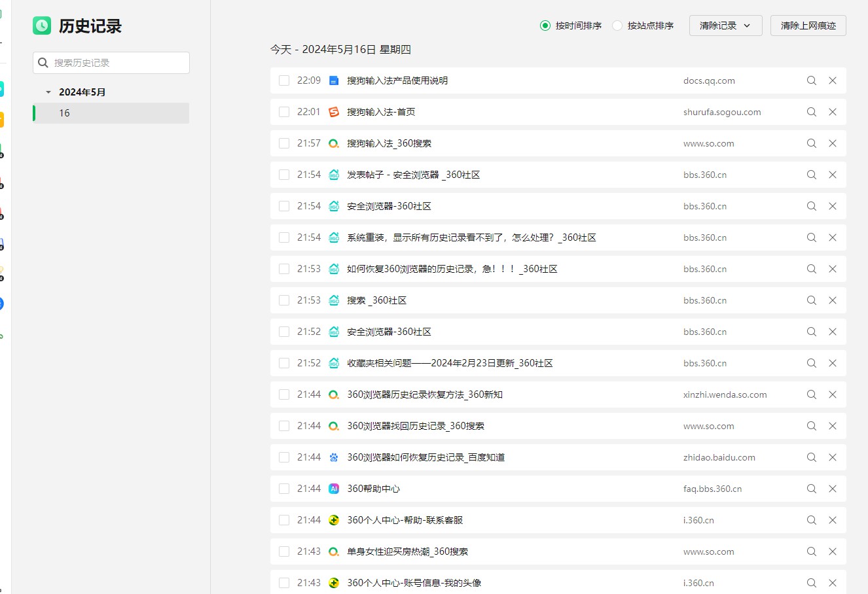868x594 pixels.
Task: Tick the checkbox for 系统重装 entry
Action: 284,237
